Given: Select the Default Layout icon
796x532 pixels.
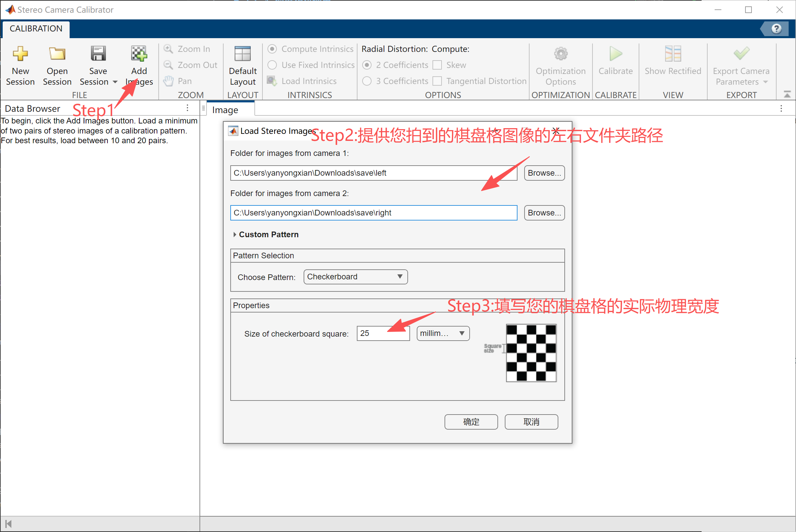Looking at the screenshot, I should (x=242, y=54).
